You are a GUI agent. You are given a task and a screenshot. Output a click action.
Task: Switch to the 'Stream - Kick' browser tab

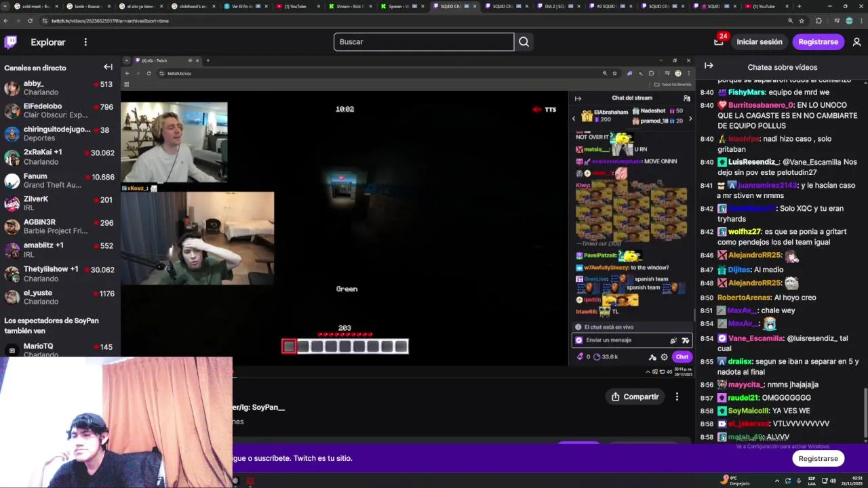349,6
